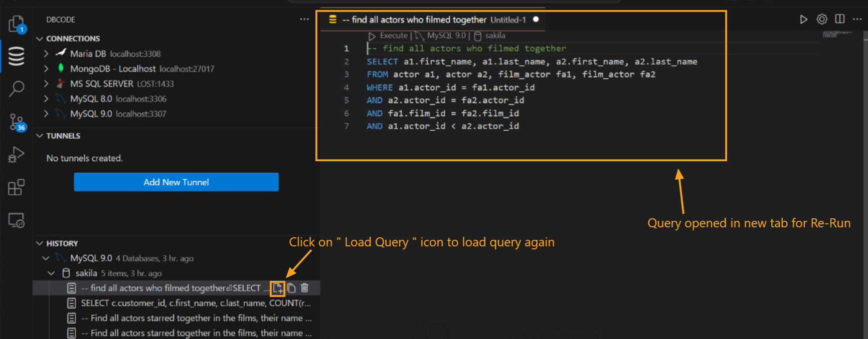Expand the MS SQL SERVER connection
Viewport: 868px width, 339px height.
tap(46, 84)
